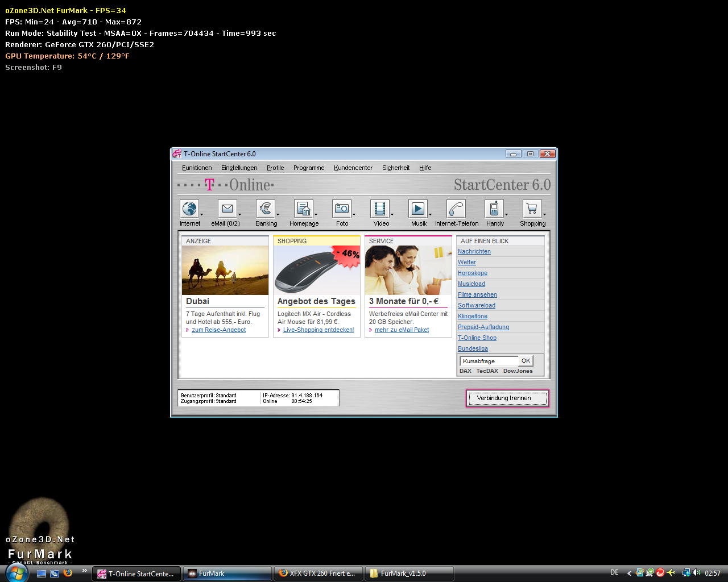Screen dimensions: 728x582
Task: Expand the quick launch overflow chevron
Action: coord(85,571)
